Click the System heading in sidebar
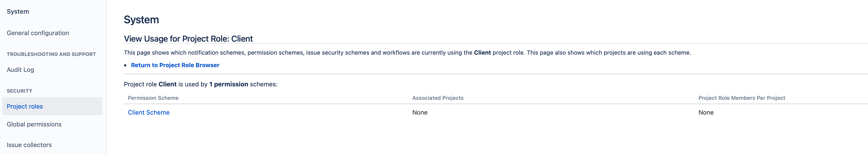This screenshot has height=154, width=868. [18, 11]
